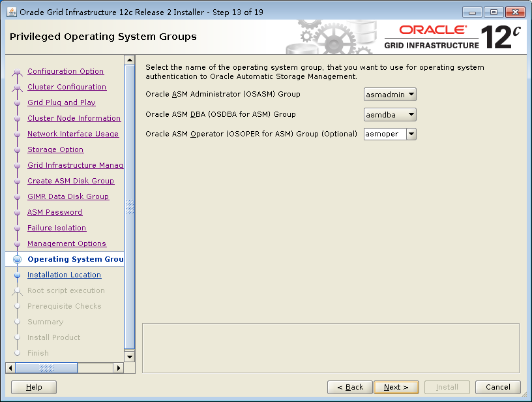This screenshot has width=532, height=402.
Task: Click the Back button
Action: coord(350,387)
